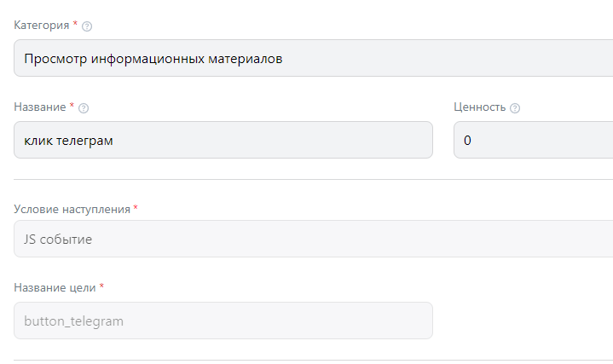Screen dimensions: 613x364
Task: Click the 'button_telegram' goal identifier text
Action: pos(73,321)
